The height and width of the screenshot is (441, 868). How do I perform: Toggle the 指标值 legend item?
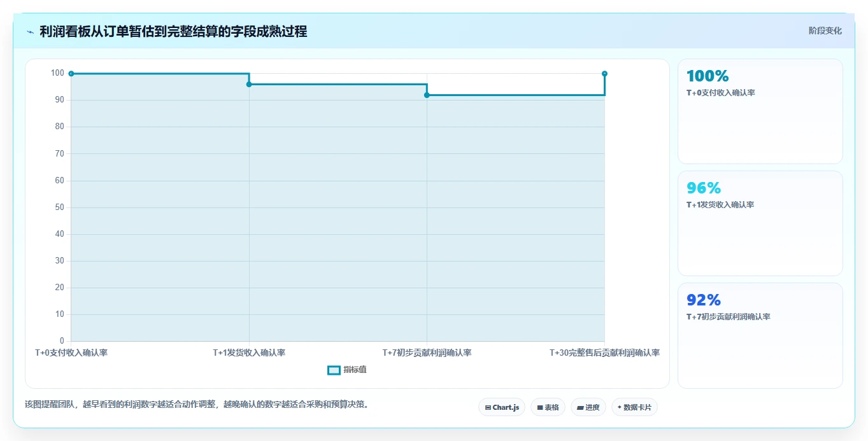point(347,370)
